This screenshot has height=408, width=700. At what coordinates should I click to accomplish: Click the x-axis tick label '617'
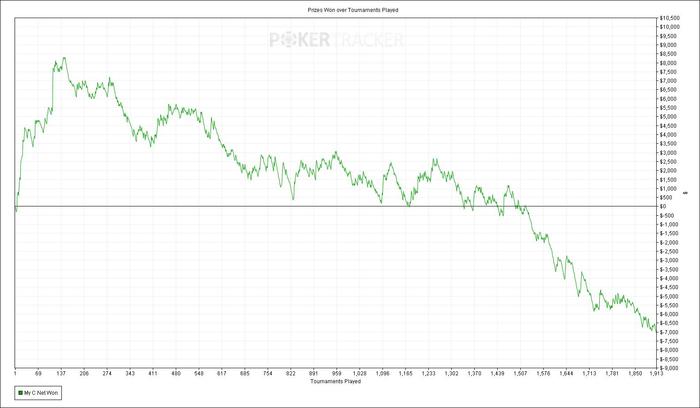pyautogui.click(x=222, y=373)
